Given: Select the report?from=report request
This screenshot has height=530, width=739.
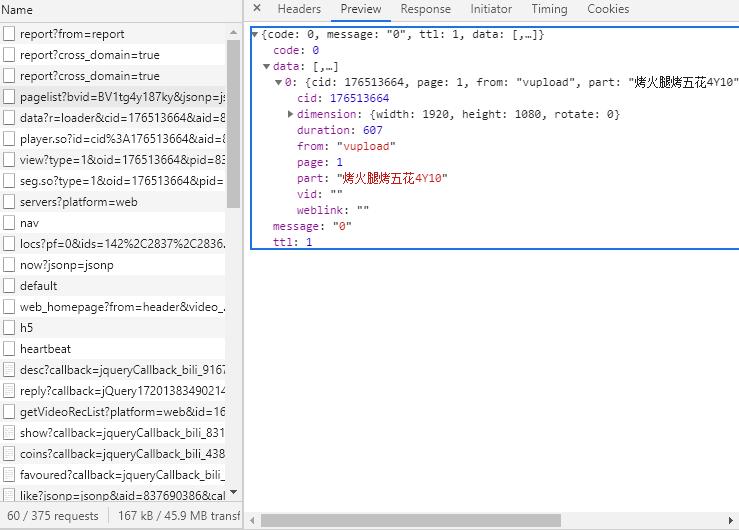Looking at the screenshot, I should click(x=113, y=34).
